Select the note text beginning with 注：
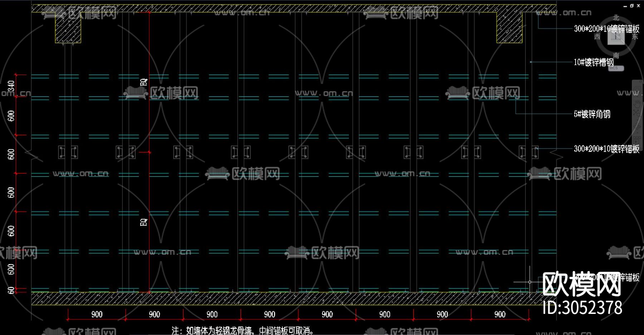 (x=243, y=330)
